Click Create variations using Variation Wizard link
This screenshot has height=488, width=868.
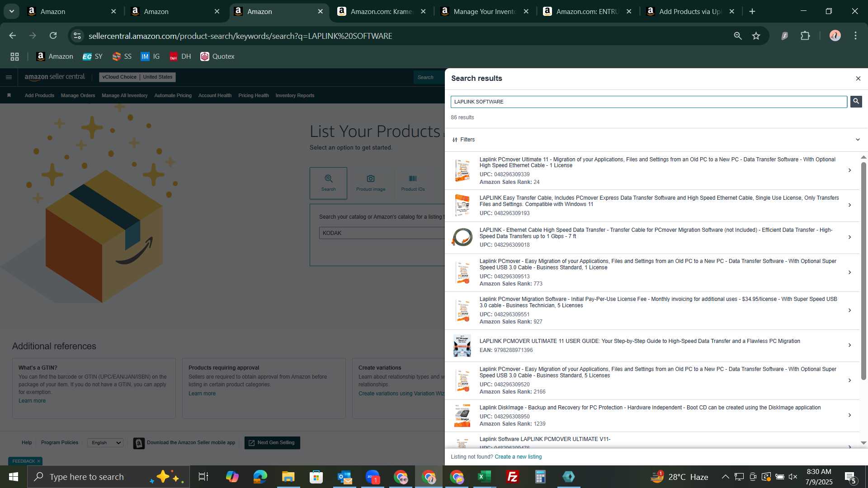click(401, 394)
